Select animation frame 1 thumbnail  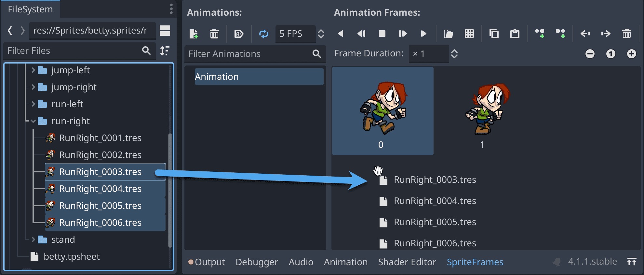pyautogui.click(x=484, y=111)
